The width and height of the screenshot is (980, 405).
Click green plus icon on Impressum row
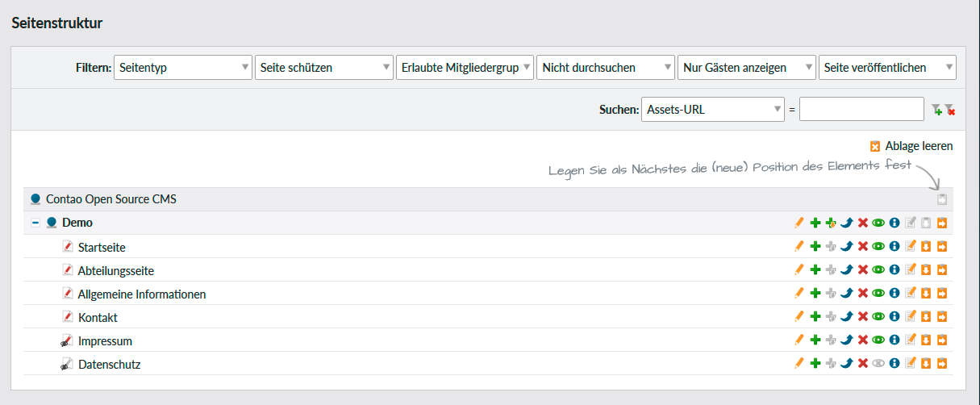(x=815, y=341)
